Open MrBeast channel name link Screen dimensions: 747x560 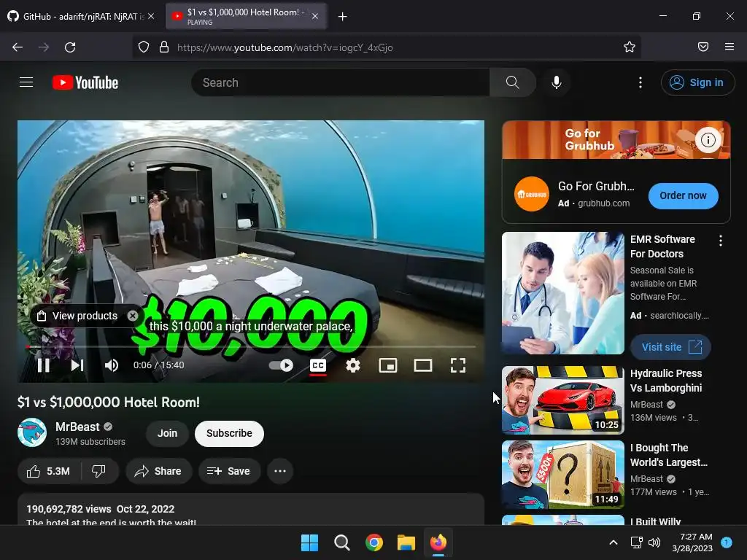(x=77, y=427)
